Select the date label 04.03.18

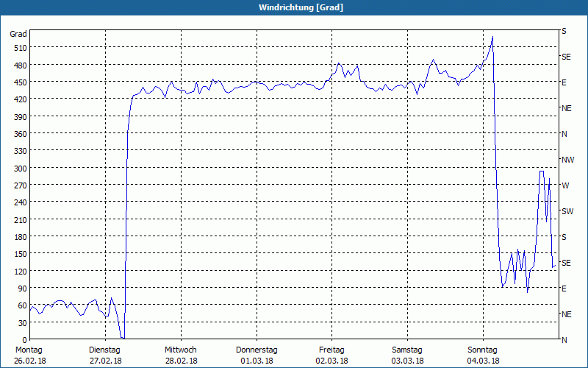coord(484,361)
